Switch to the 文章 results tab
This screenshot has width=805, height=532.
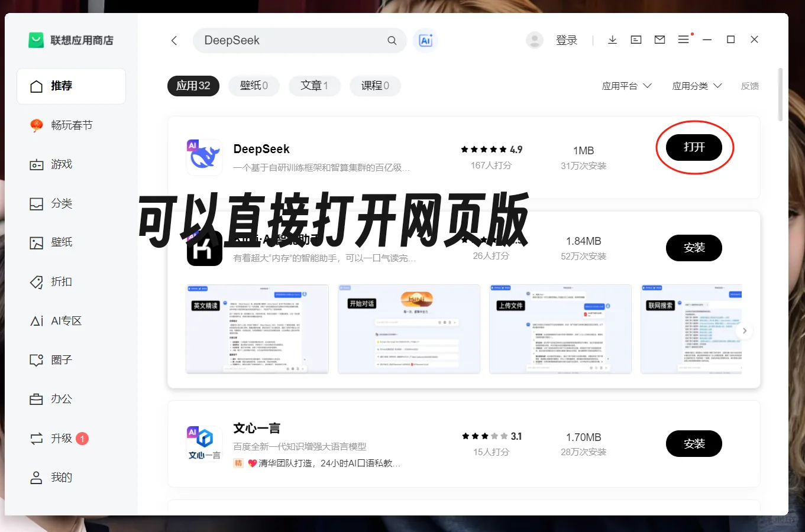click(314, 86)
